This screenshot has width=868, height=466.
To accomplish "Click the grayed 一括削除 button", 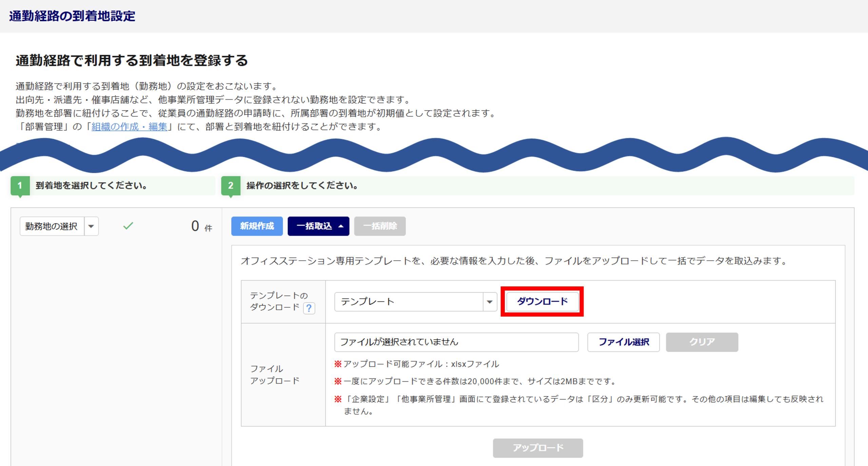I will click(379, 226).
